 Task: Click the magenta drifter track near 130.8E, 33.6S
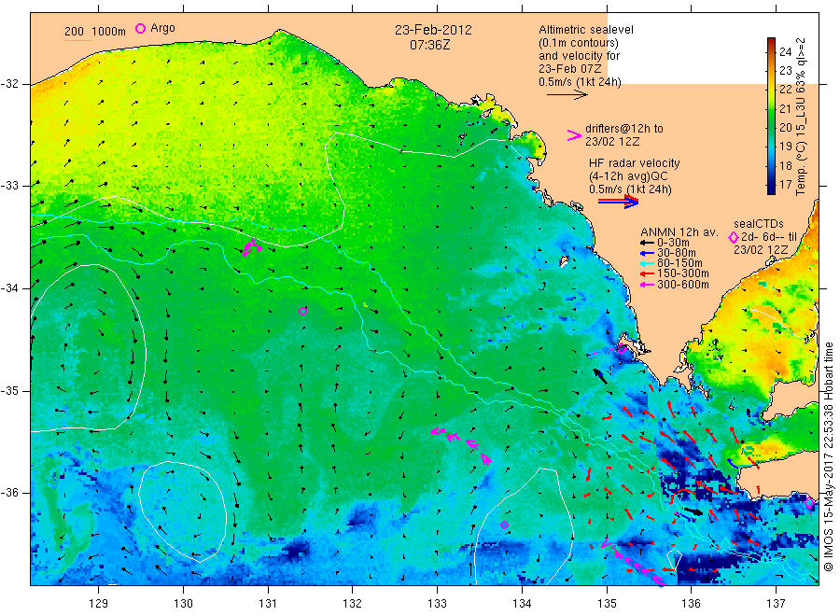point(252,247)
